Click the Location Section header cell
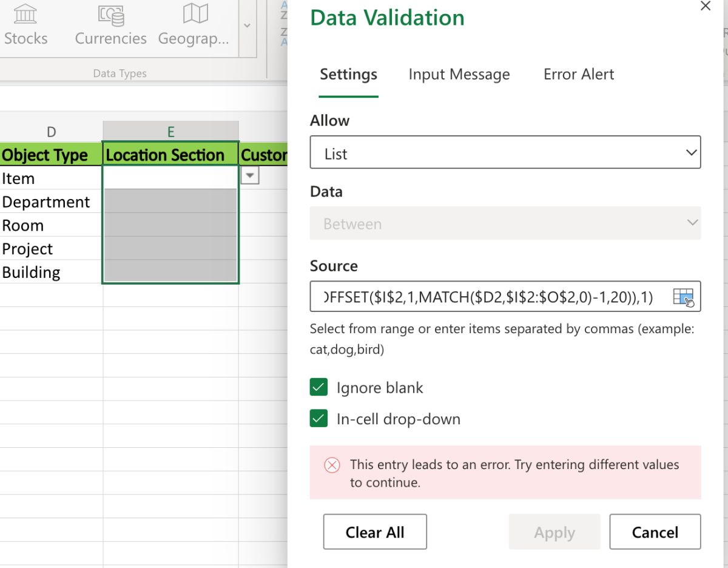This screenshot has width=728, height=568. tap(170, 155)
